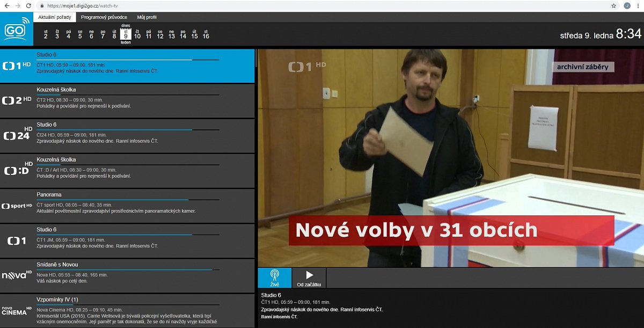
Task: Choose the ČT :D HD channel logo
Action: point(17,170)
